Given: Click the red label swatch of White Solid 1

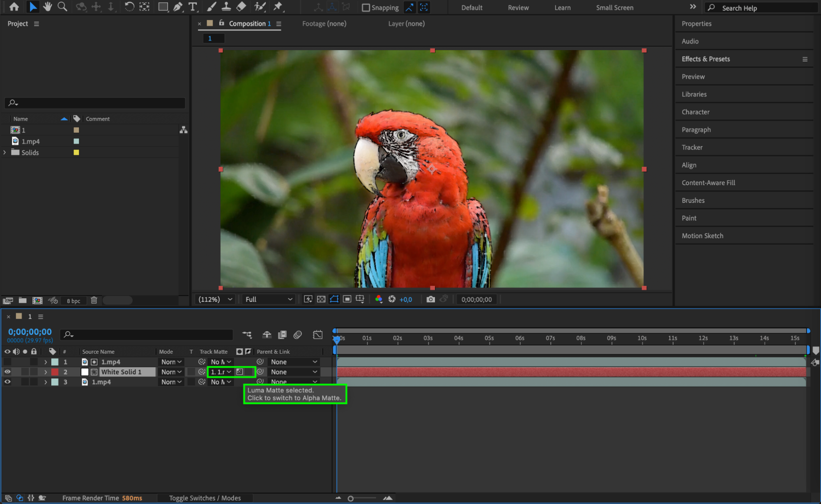Looking at the screenshot, I should 55,372.
